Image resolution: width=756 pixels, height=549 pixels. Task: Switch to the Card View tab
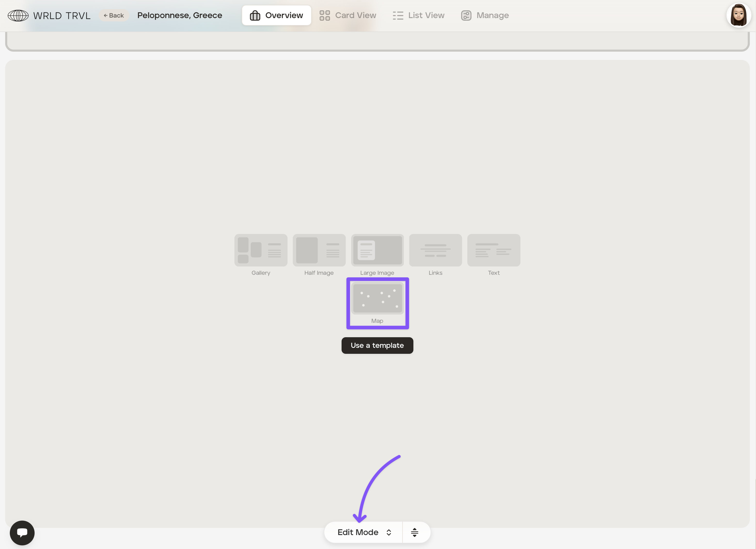(x=348, y=15)
